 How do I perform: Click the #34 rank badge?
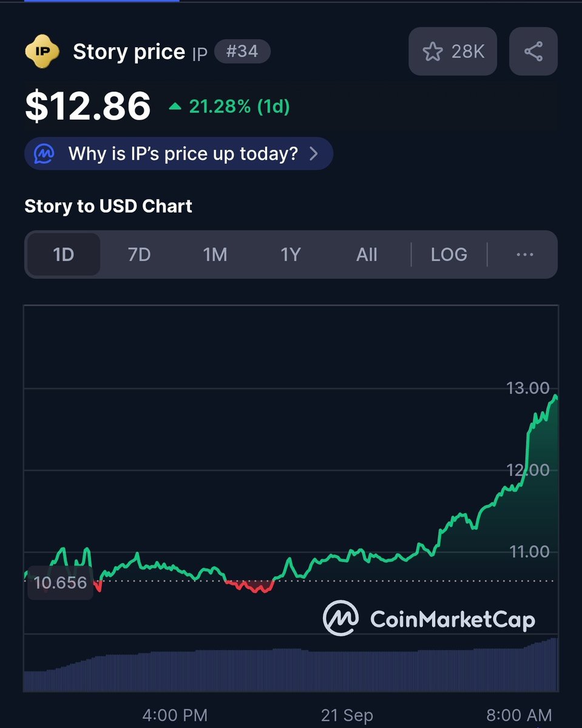click(242, 52)
